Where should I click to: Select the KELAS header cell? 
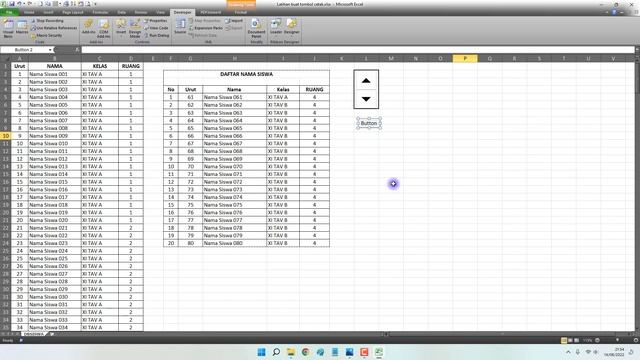point(100,66)
